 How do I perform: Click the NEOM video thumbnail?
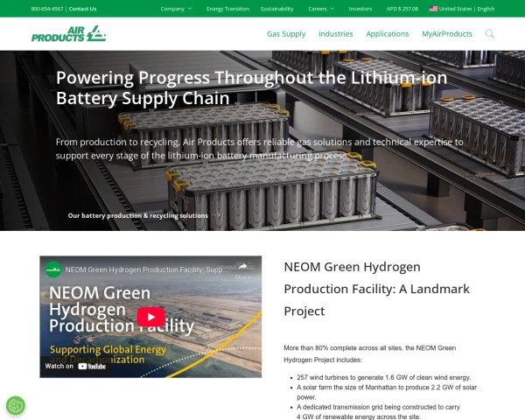click(x=150, y=317)
